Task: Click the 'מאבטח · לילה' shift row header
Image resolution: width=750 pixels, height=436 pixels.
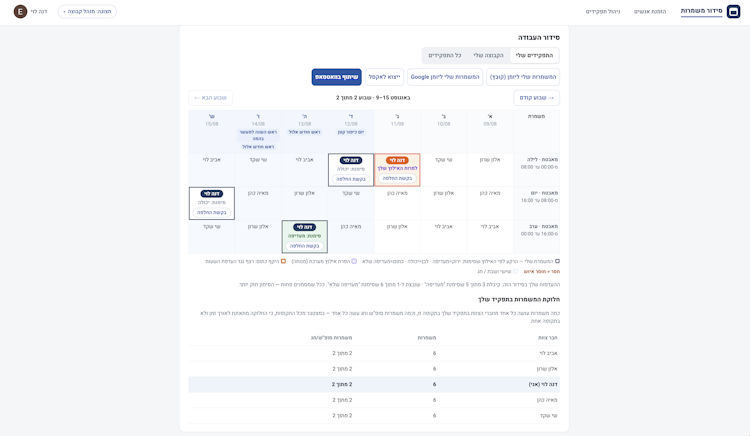Action: (536, 170)
